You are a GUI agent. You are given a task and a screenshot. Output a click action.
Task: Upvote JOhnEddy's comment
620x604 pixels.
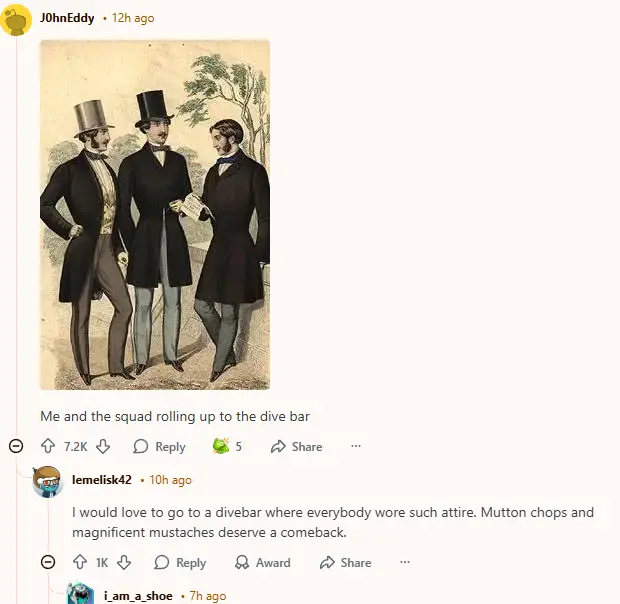[48, 446]
